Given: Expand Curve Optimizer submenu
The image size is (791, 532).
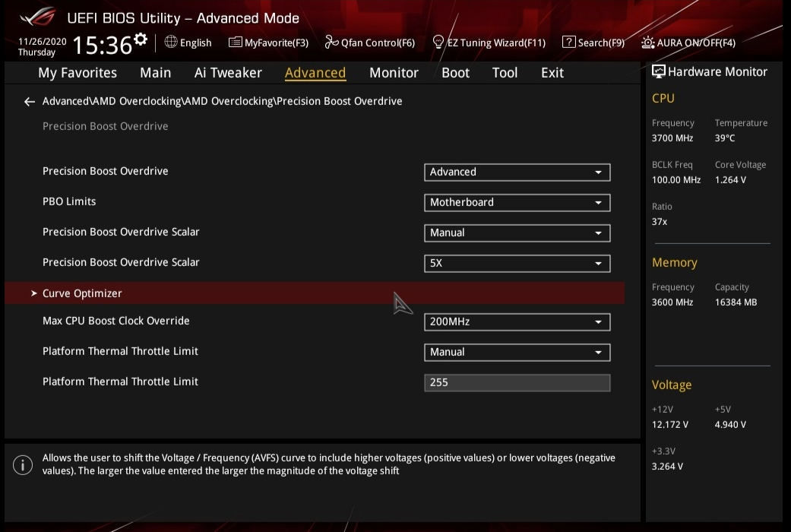Looking at the screenshot, I should coord(315,293).
